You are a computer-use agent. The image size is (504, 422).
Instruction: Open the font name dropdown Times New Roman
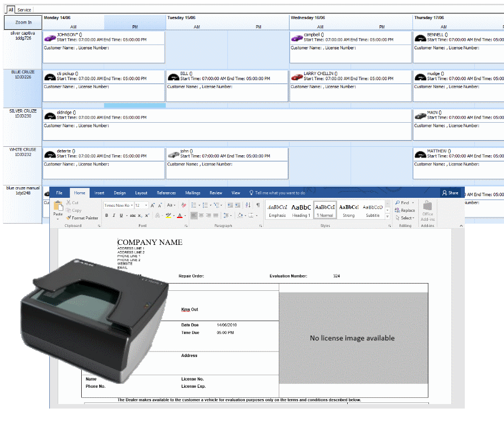tap(119, 206)
